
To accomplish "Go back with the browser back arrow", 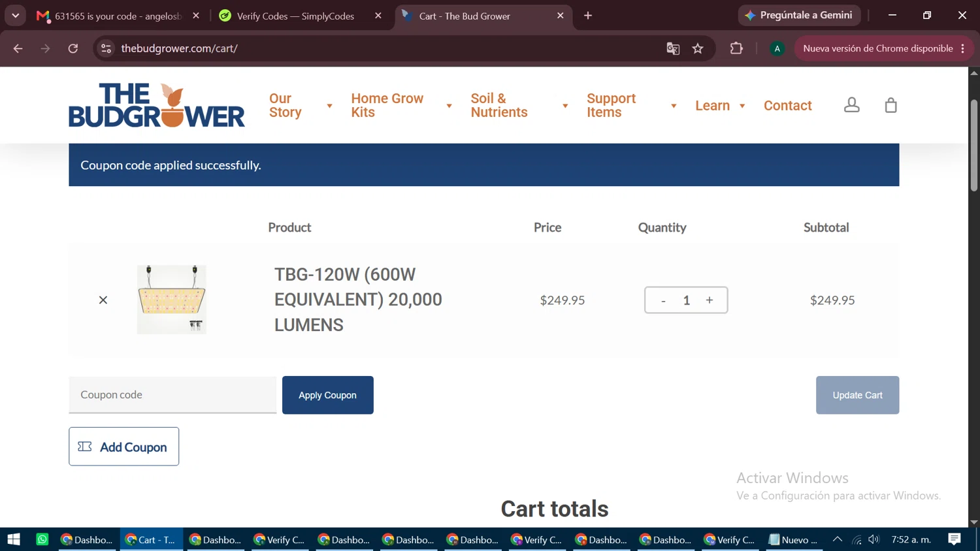I will (18, 48).
